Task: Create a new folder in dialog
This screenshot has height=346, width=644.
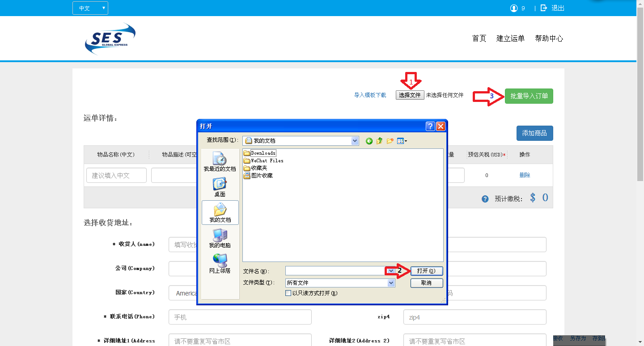Action: pyautogui.click(x=390, y=141)
